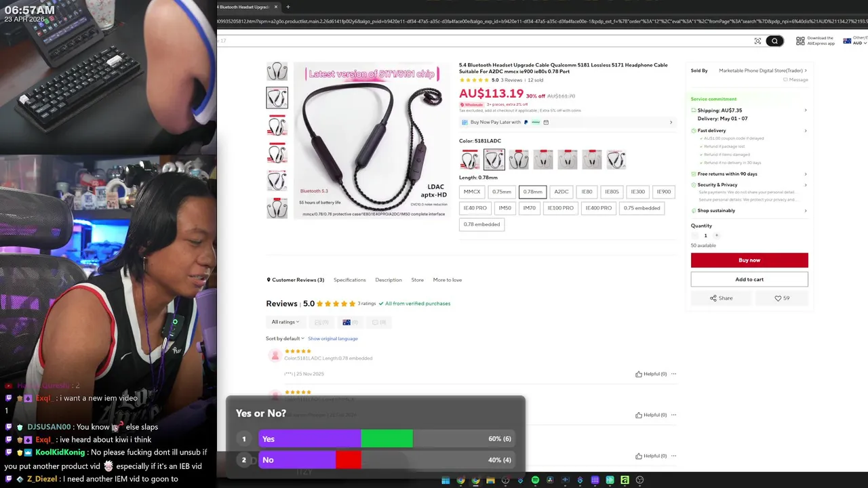This screenshot has width=868, height=488.
Task: Open Windows Start menu on taskbar
Action: 446,481
